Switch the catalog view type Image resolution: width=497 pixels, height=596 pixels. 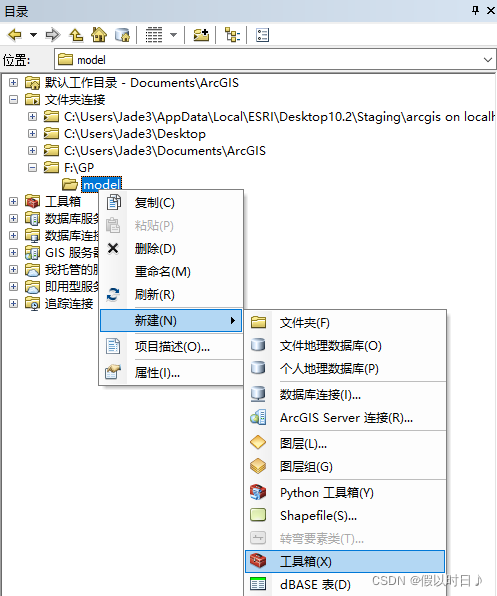coord(154,35)
